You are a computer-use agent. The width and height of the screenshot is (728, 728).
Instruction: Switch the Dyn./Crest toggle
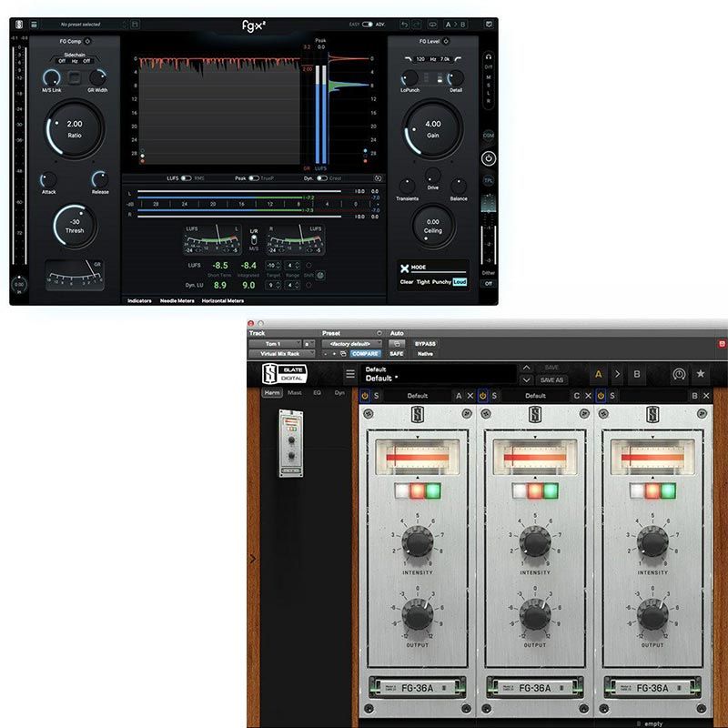(322, 178)
